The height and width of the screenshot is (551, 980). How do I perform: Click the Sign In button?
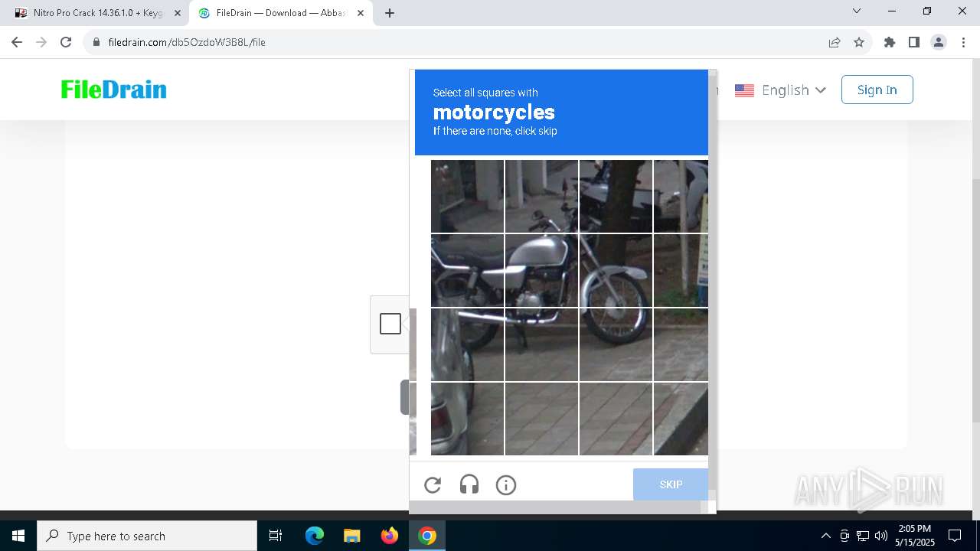[877, 90]
